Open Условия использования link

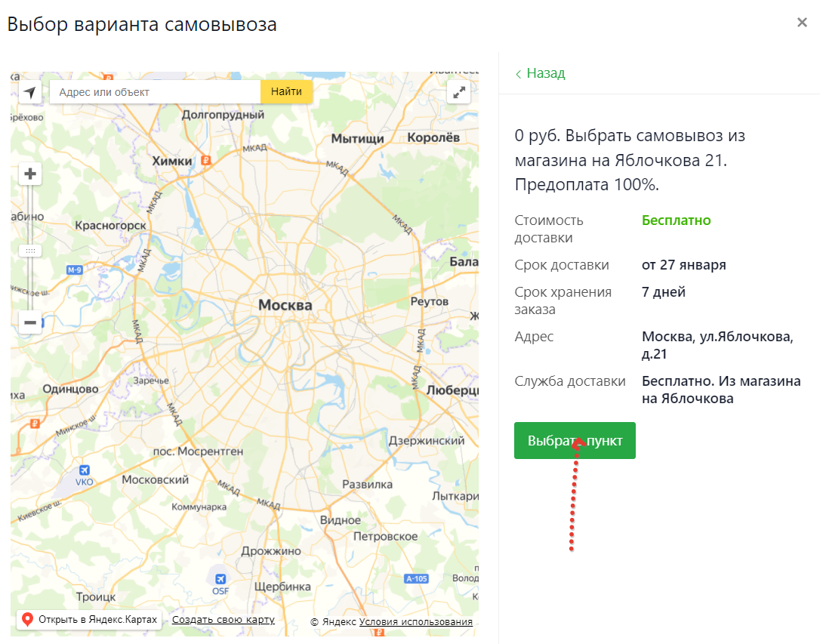[415, 622]
